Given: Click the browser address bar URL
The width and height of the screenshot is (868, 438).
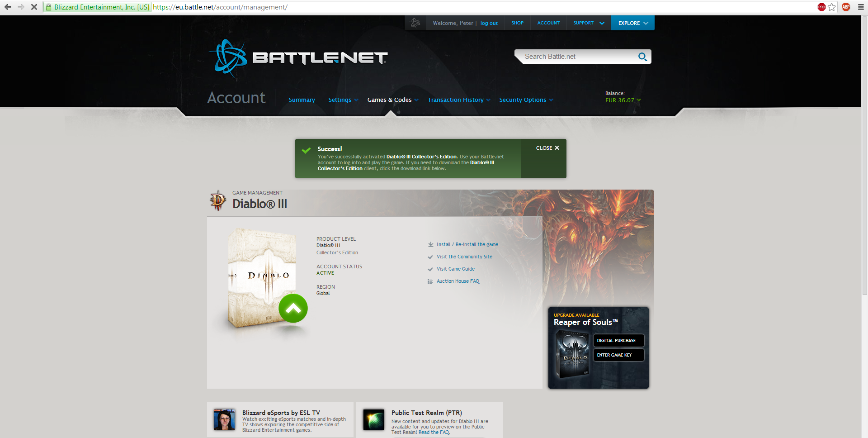Looking at the screenshot, I should click(220, 7).
